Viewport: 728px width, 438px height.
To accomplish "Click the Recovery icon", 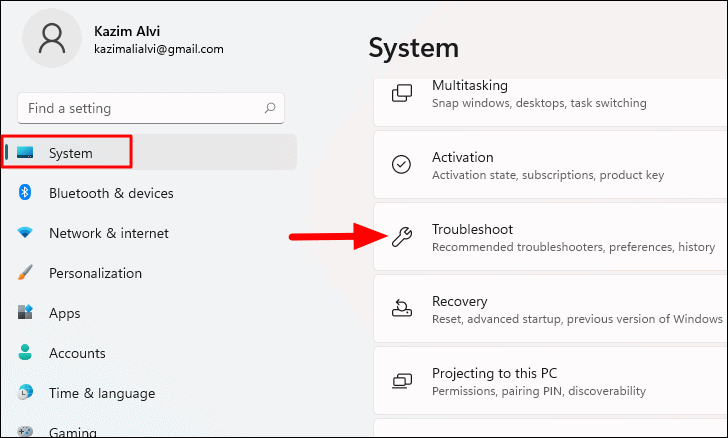I will 402,308.
